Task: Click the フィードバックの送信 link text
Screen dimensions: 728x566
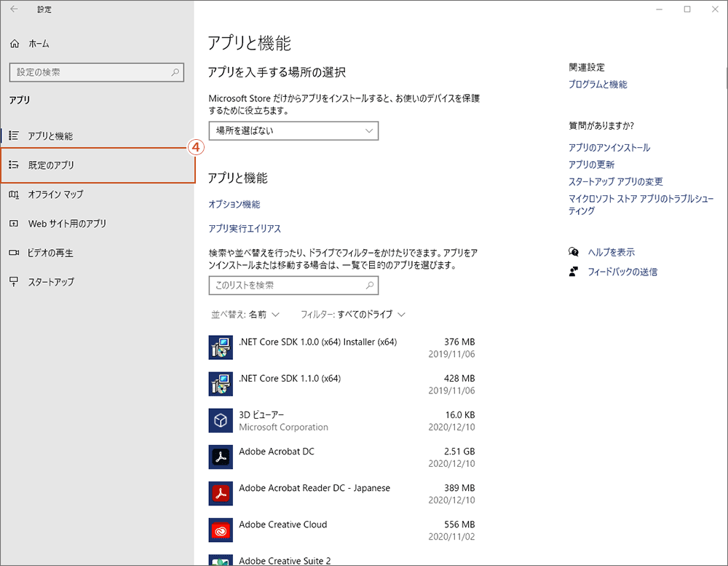Action: click(622, 272)
